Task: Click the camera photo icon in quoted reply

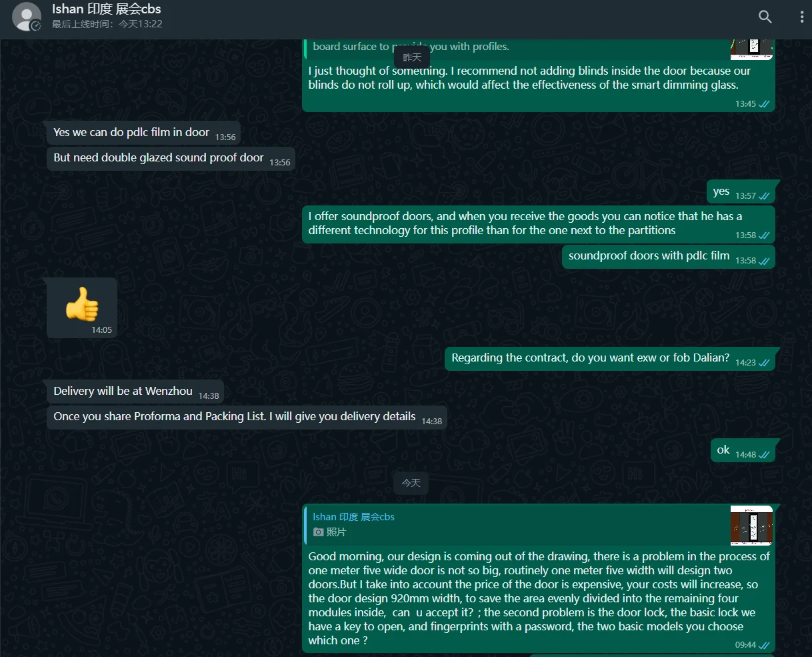Action: point(319,532)
